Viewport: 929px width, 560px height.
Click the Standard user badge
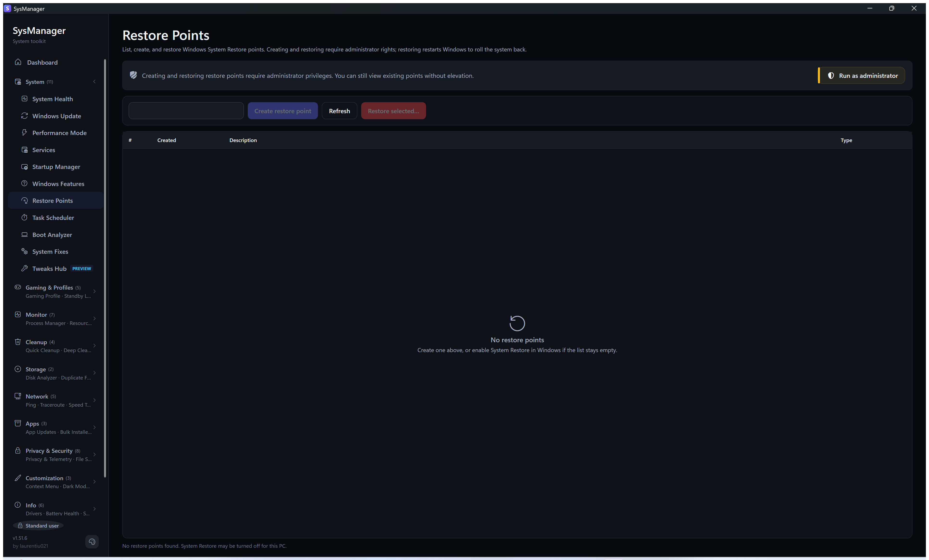click(x=38, y=526)
